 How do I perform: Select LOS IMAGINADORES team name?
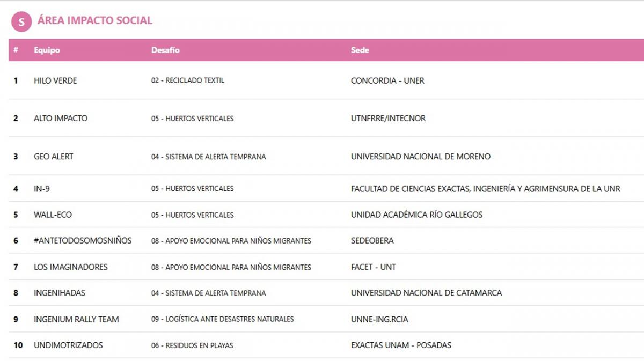pyautogui.click(x=70, y=267)
